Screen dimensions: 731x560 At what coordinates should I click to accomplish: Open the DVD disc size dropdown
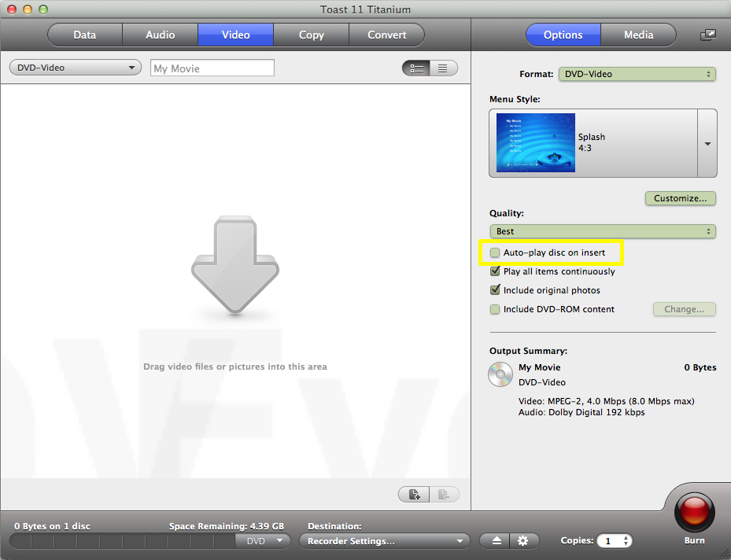tap(263, 541)
